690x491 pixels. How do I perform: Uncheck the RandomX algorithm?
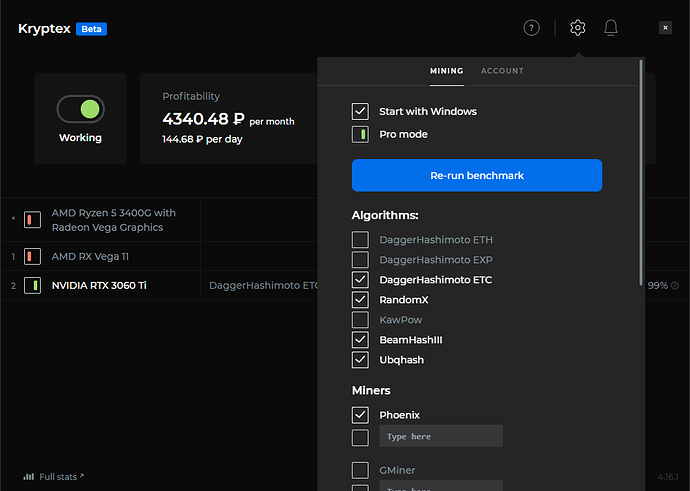tap(360, 300)
